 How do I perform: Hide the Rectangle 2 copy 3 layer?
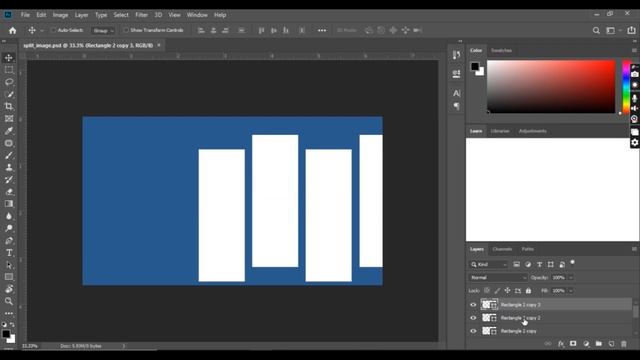point(473,304)
